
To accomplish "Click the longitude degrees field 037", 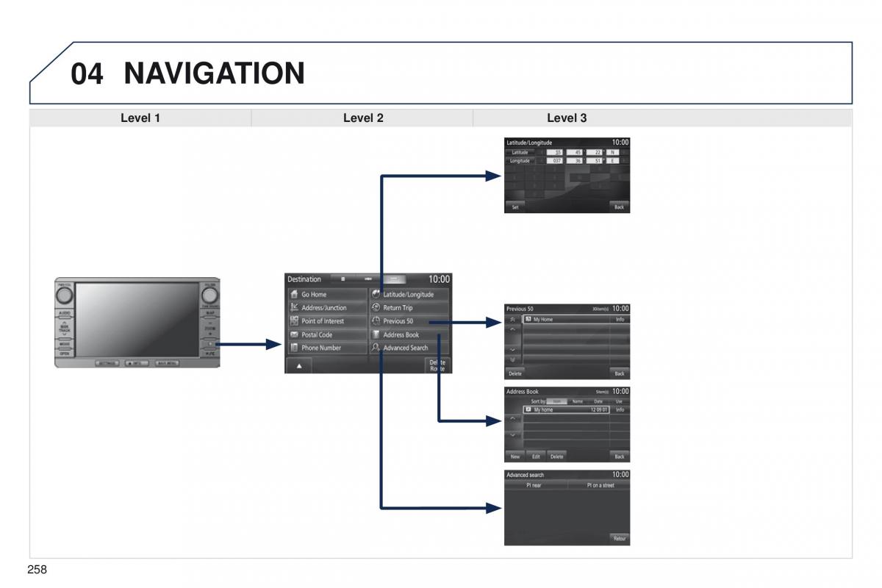I will pyautogui.click(x=555, y=160).
